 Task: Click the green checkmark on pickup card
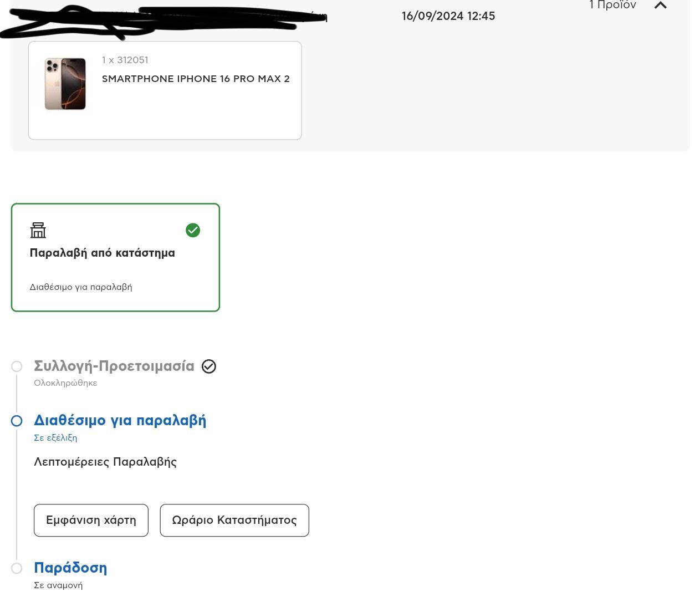click(x=193, y=230)
